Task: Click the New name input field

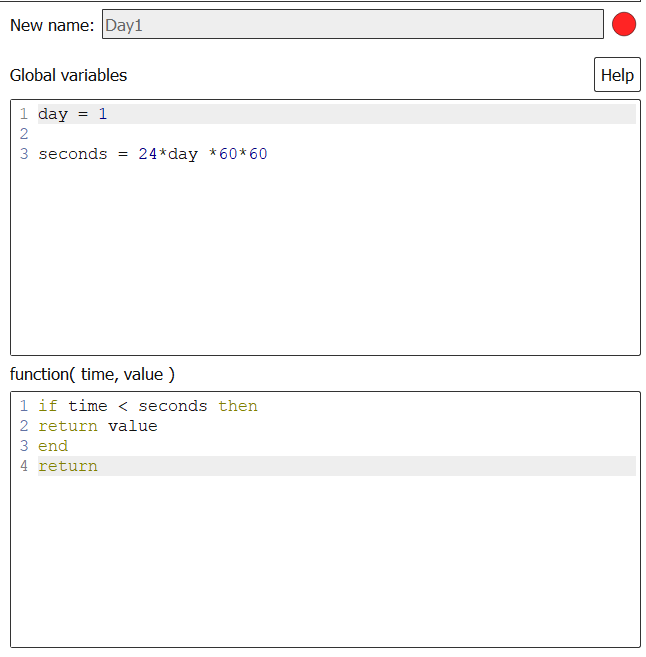Action: point(353,24)
